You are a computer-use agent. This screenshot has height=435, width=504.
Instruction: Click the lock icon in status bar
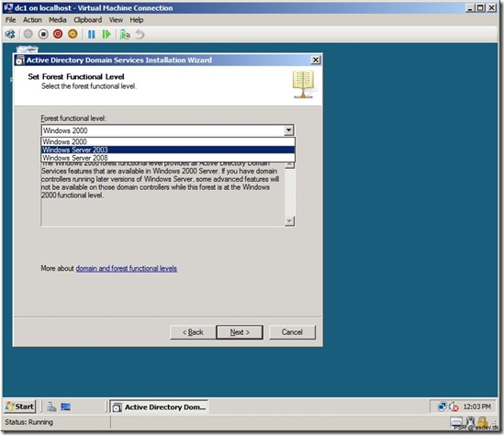tap(482, 422)
